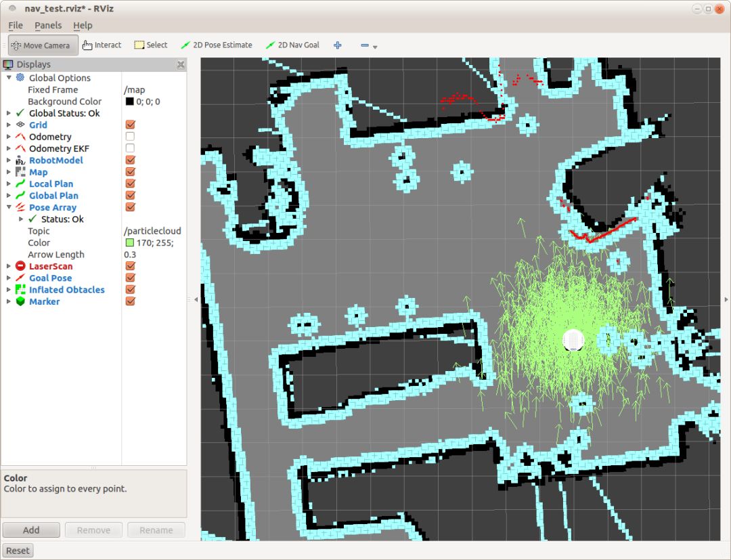Activate the 2D Nav Goal tool

click(292, 45)
